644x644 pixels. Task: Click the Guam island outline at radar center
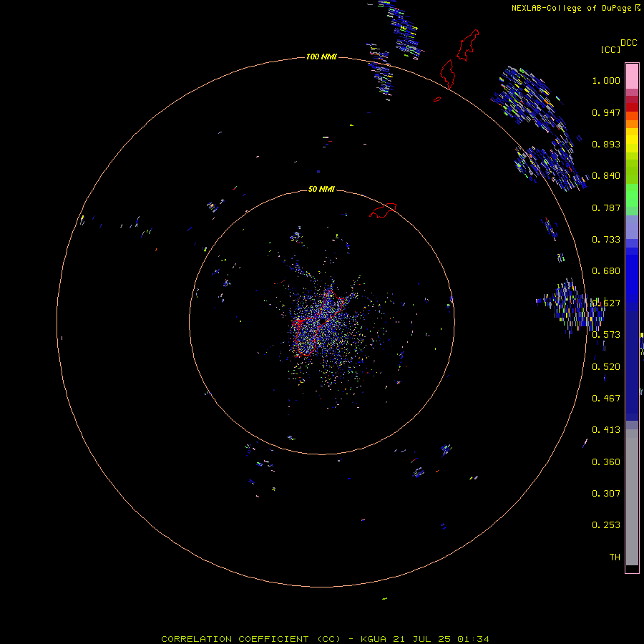318,323
